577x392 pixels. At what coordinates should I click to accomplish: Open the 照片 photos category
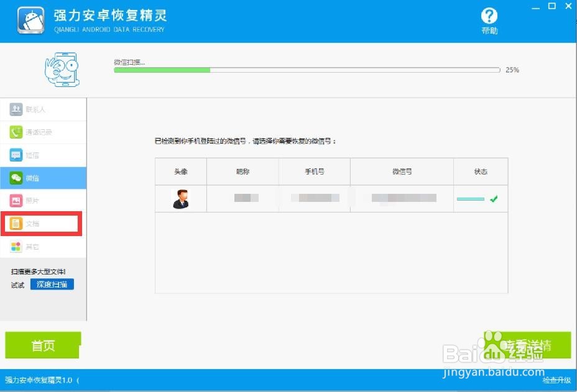[x=43, y=201]
